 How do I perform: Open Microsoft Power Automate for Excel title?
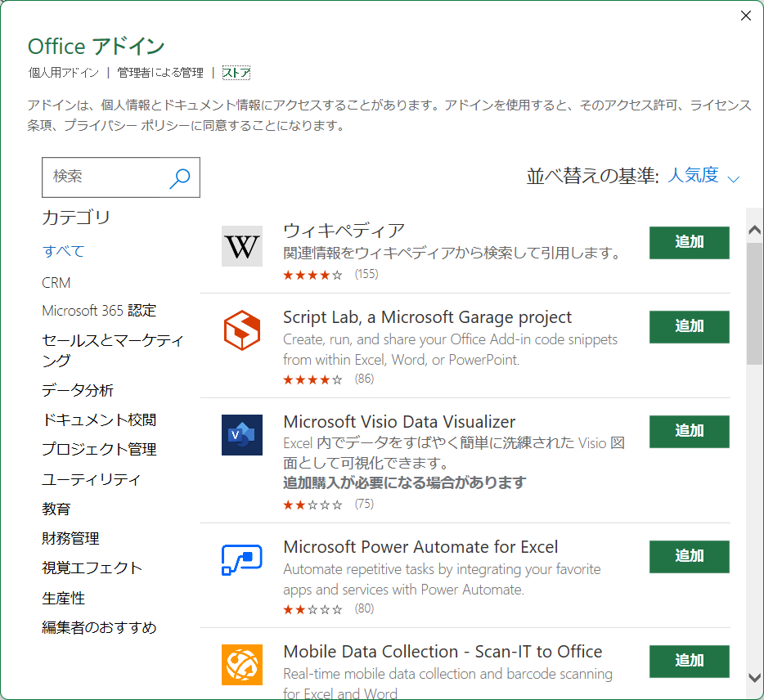pos(420,547)
